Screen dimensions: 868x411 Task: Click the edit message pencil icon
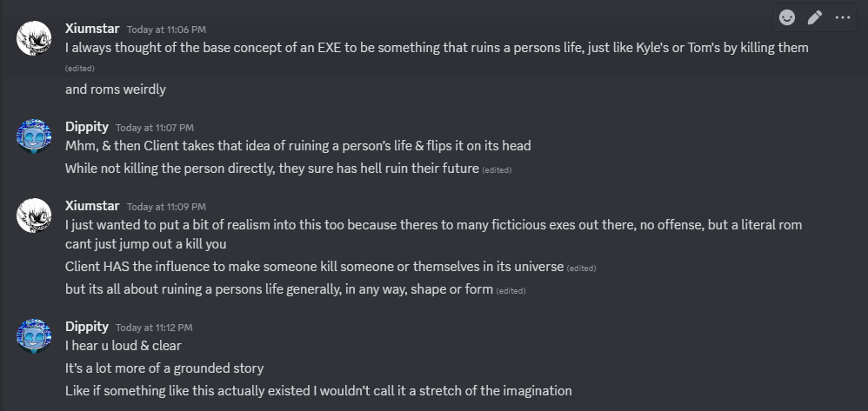[x=815, y=17]
